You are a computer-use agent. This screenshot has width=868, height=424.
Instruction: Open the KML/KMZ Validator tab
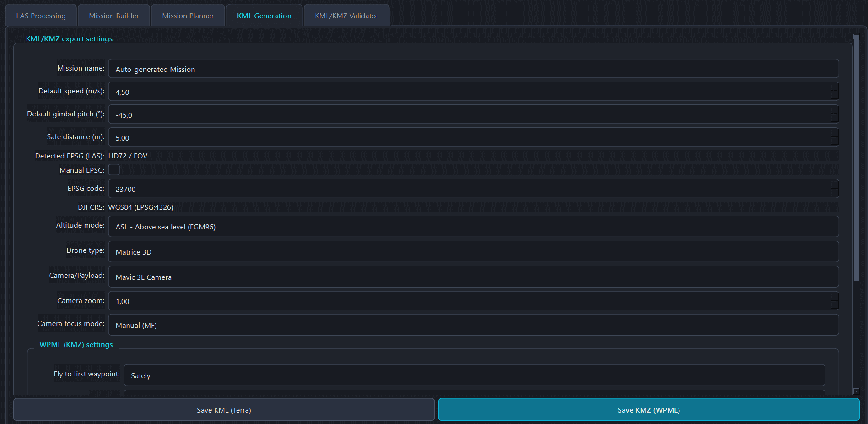[346, 16]
